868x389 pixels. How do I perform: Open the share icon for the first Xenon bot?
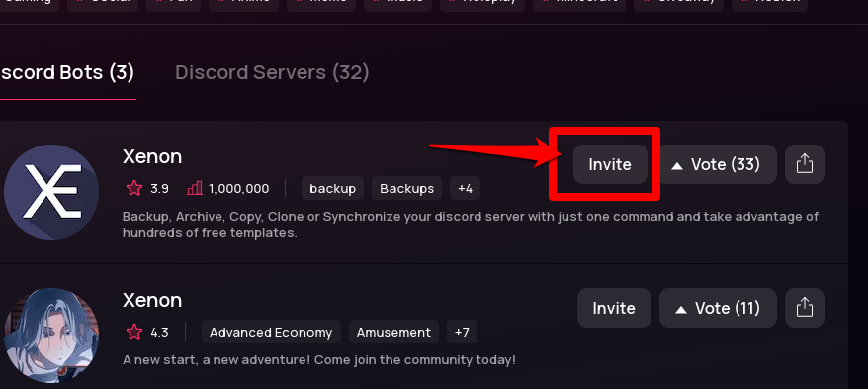tap(805, 164)
